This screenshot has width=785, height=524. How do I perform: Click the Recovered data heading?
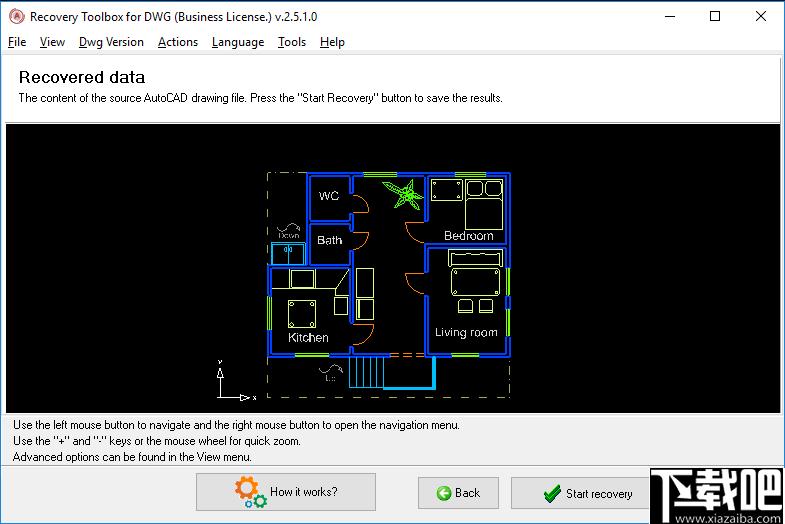click(82, 77)
